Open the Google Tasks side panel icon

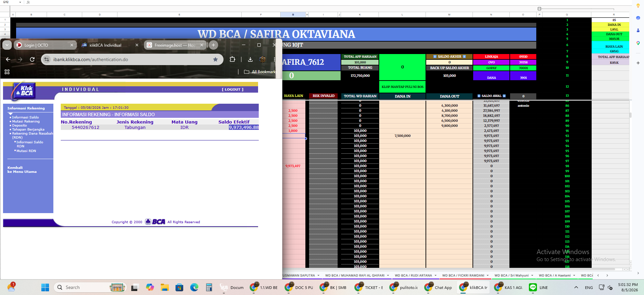(638, 18)
